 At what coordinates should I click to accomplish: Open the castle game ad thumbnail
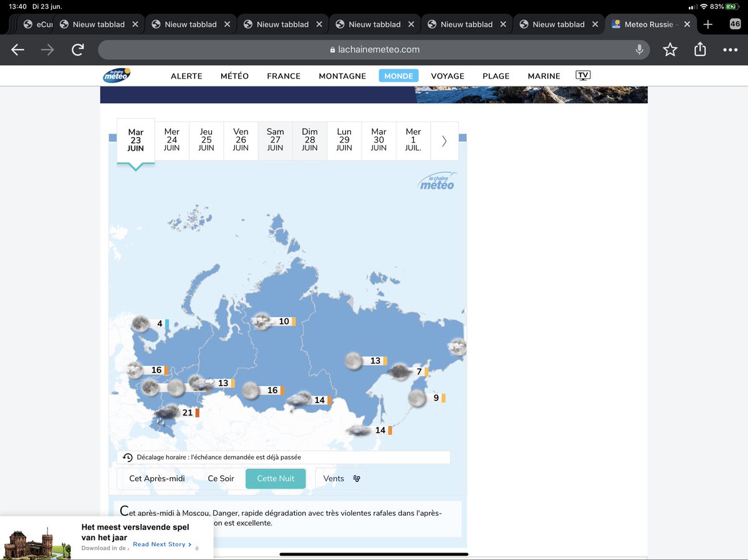[36, 542]
